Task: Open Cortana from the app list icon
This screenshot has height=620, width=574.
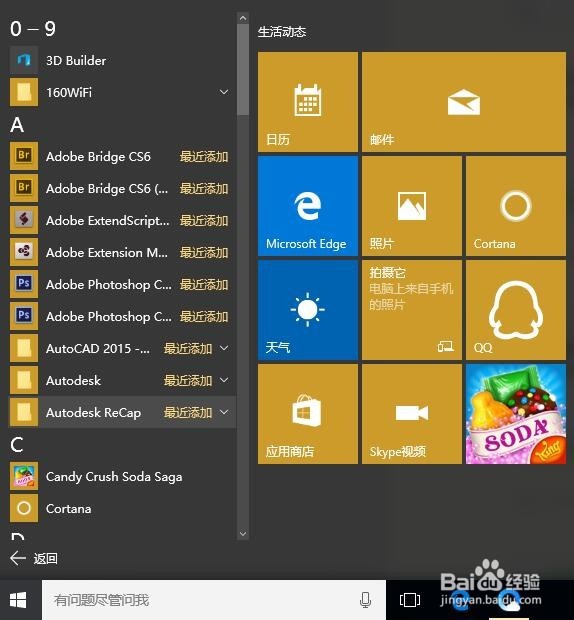Action: pos(24,508)
